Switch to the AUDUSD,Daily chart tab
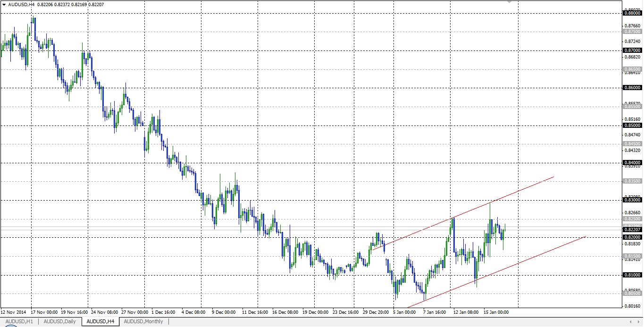The image size is (644, 327). click(60, 322)
